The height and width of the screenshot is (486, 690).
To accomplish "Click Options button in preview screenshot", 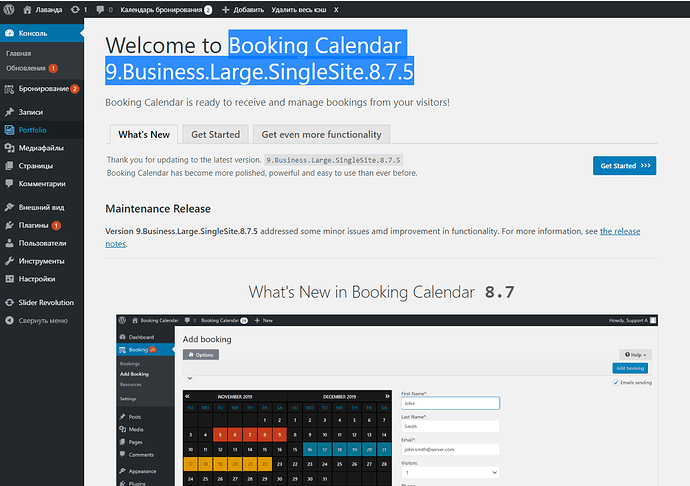I will [201, 355].
